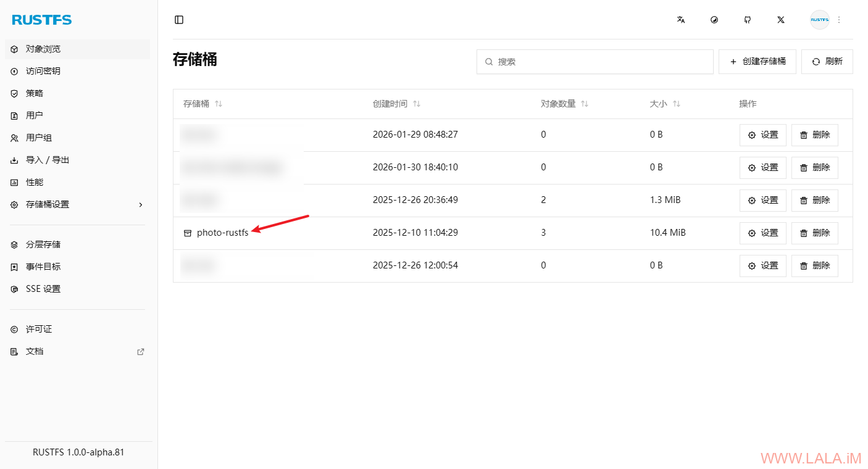Click the 创建存储桶 button
The height and width of the screenshot is (469, 868).
coord(757,62)
